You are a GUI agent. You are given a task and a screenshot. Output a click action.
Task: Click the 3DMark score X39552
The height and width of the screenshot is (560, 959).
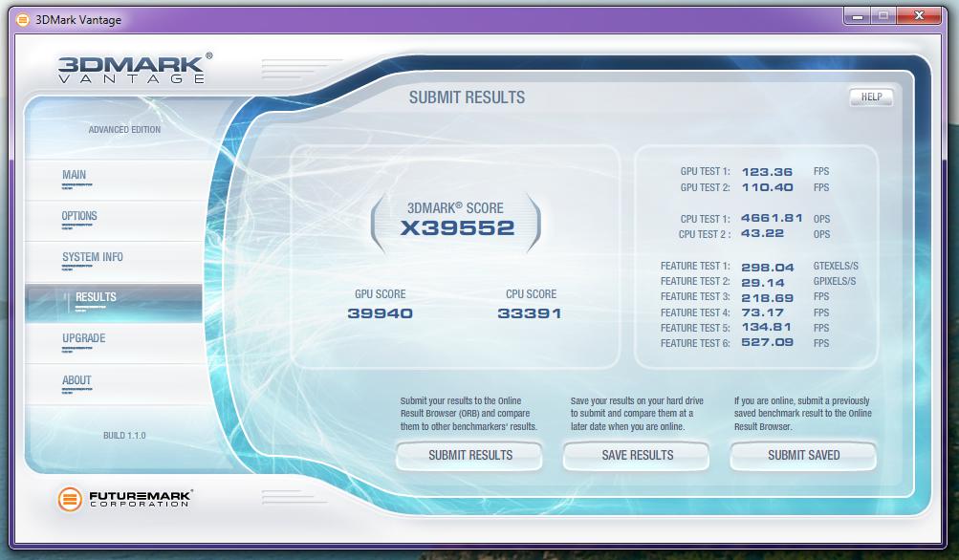(x=457, y=228)
